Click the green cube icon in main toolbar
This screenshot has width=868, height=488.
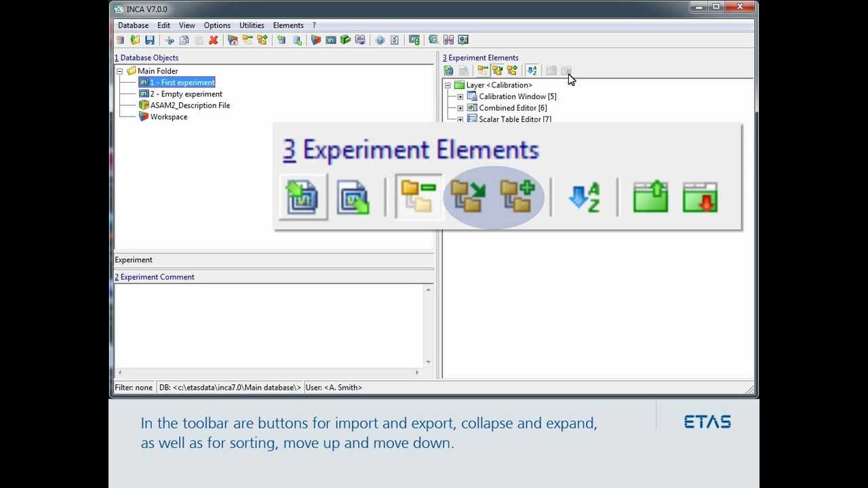[346, 40]
